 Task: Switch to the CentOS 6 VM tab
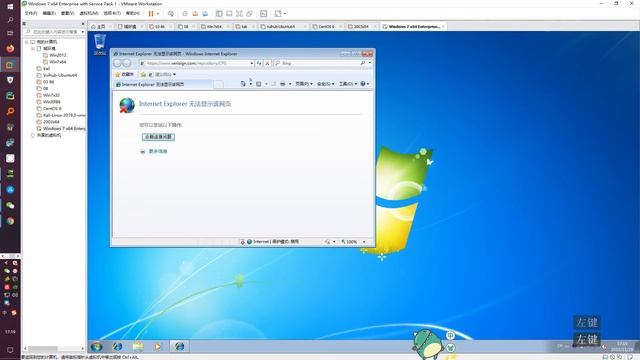click(326, 27)
